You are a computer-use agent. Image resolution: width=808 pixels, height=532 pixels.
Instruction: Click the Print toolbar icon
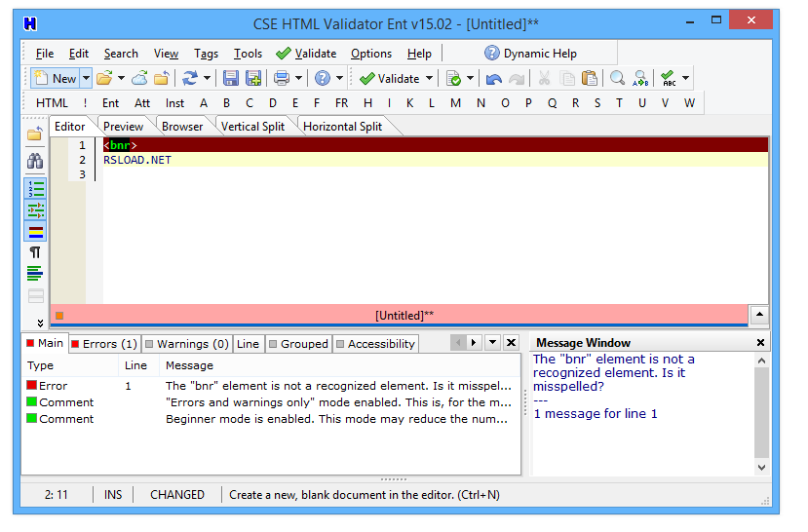[x=282, y=79]
